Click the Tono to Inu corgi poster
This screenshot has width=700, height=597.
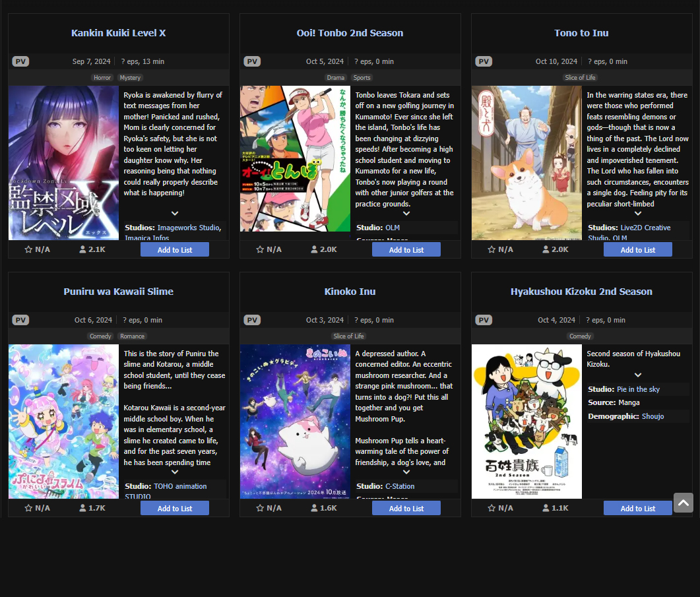coord(526,162)
